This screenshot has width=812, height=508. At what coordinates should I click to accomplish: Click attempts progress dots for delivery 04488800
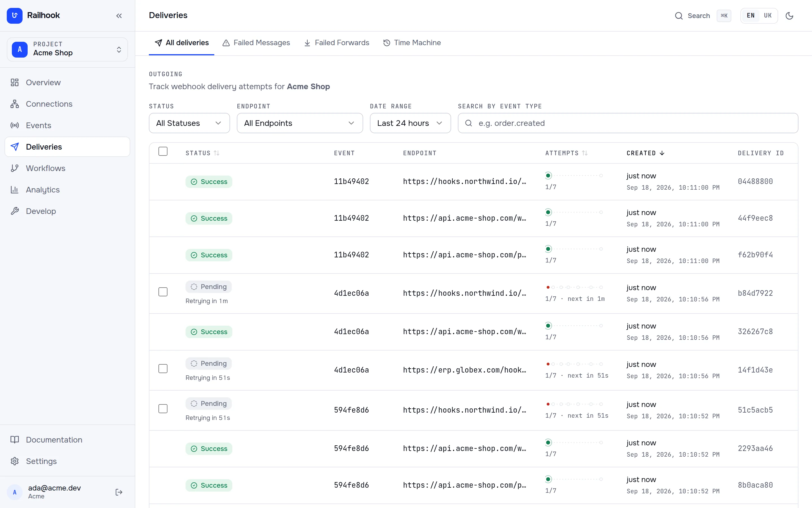click(574, 175)
